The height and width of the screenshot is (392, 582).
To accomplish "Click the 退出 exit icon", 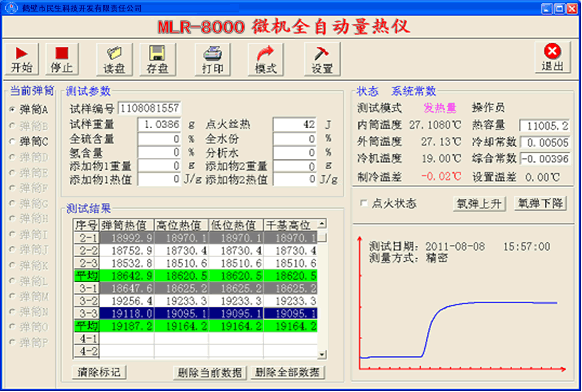I will tap(552, 58).
